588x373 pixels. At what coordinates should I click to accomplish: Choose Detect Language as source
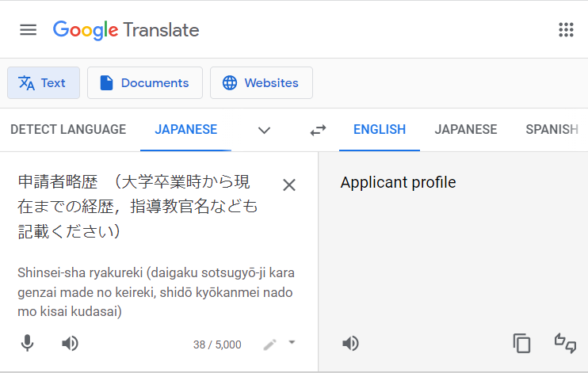pyautogui.click(x=68, y=129)
